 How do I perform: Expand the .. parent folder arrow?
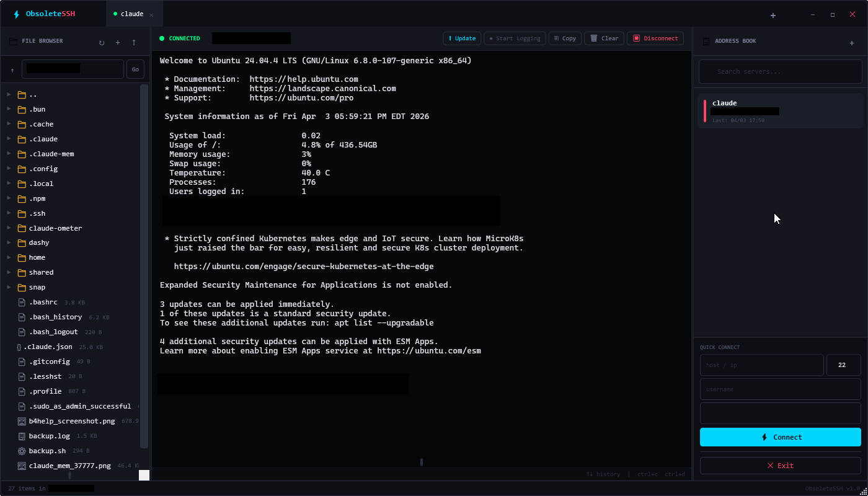[9, 95]
